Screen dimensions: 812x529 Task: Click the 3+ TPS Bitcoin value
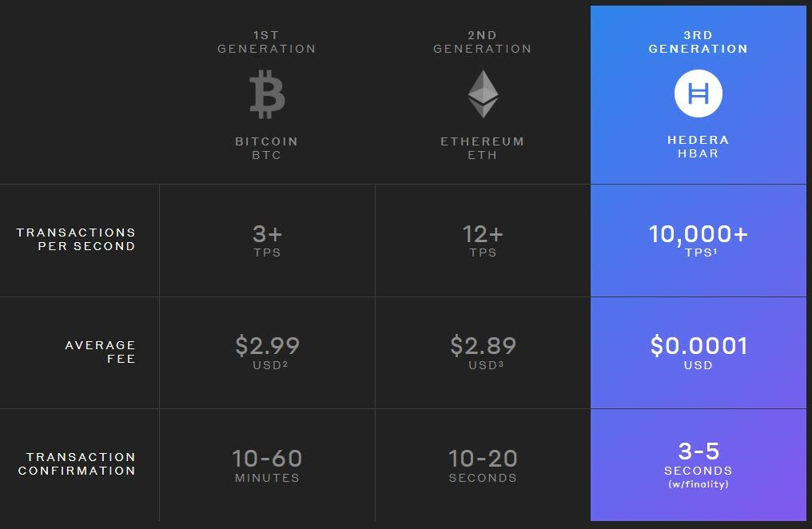pos(267,241)
